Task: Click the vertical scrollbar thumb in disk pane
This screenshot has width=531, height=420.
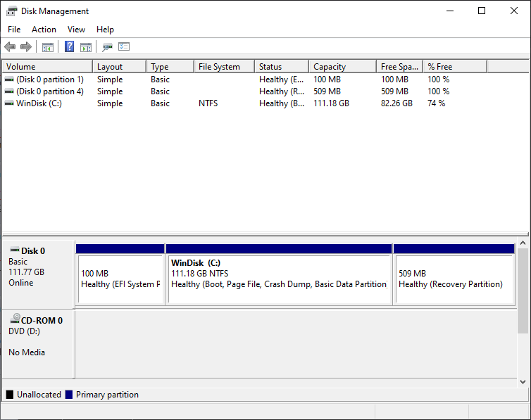Action: point(523,291)
